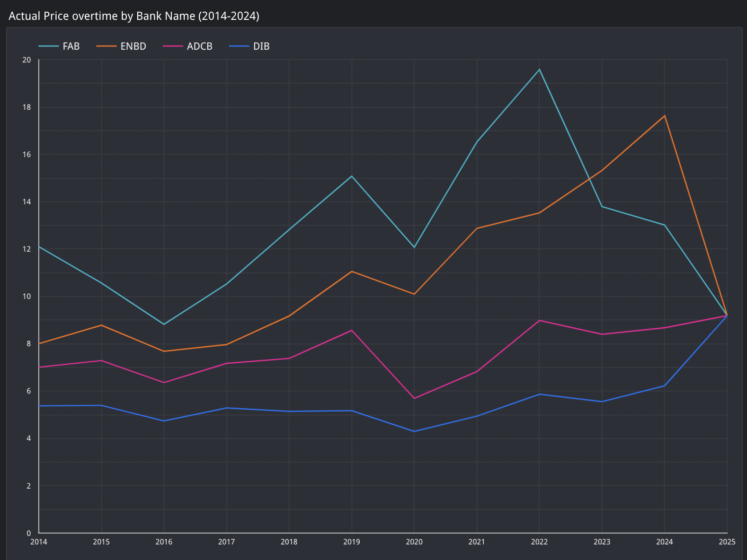
Task: Click the x-axis label 2022
Action: [x=539, y=542]
